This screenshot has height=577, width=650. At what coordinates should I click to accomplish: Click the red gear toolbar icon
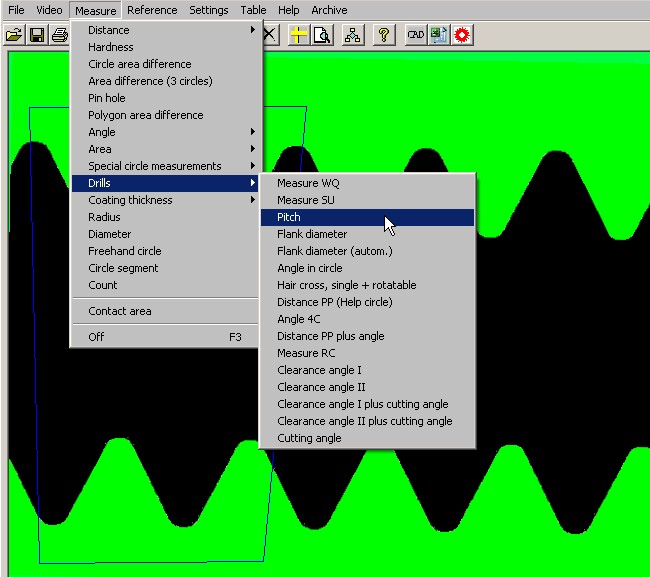(462, 35)
